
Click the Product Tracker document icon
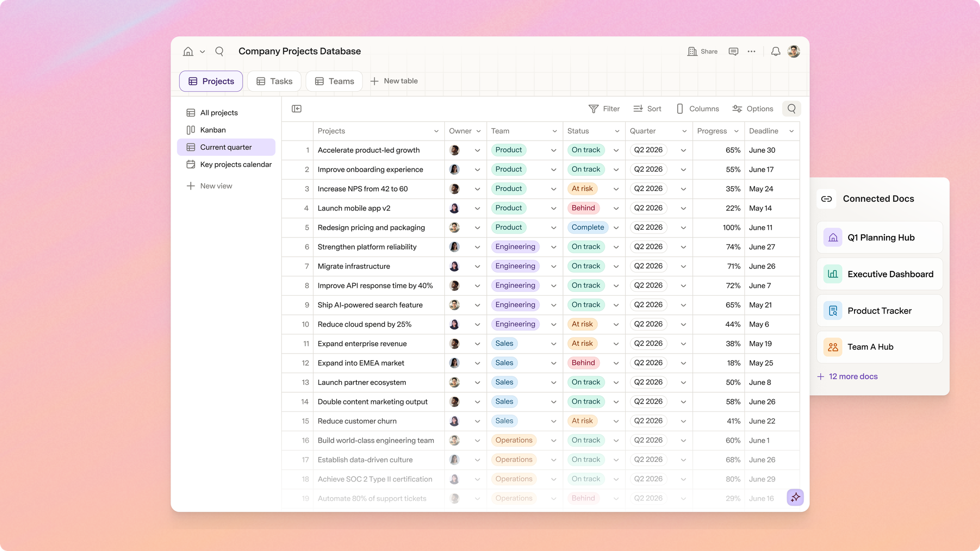tap(833, 311)
